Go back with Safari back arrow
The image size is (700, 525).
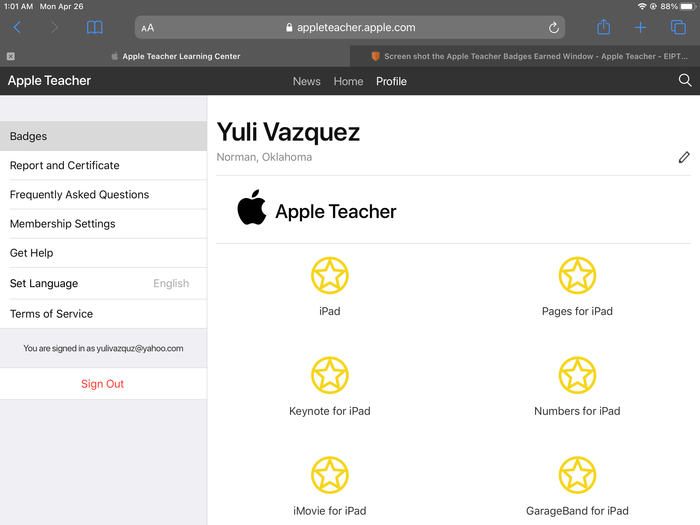(x=17, y=28)
